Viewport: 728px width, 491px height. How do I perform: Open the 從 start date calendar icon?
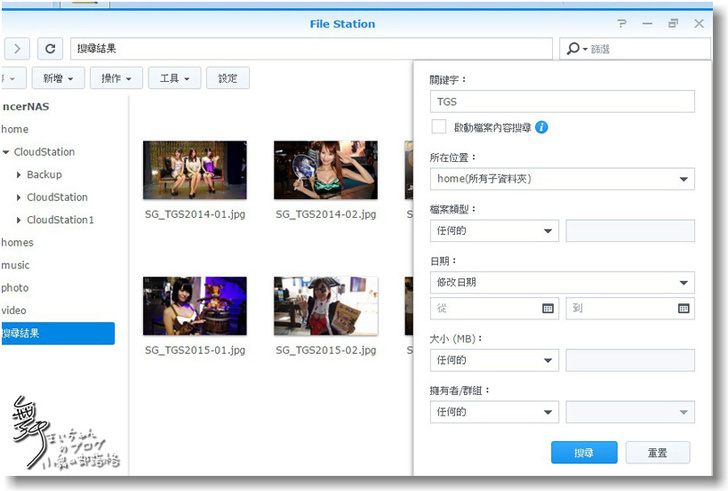pyautogui.click(x=548, y=309)
